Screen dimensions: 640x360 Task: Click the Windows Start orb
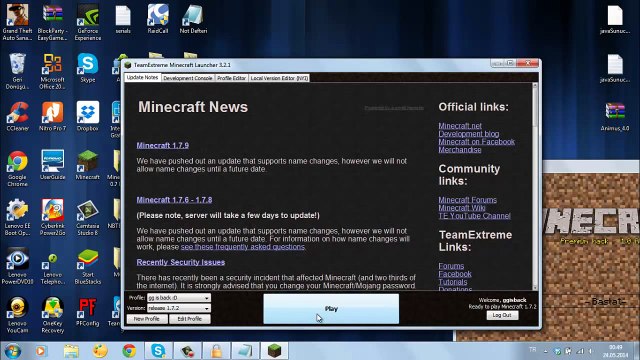(12, 351)
